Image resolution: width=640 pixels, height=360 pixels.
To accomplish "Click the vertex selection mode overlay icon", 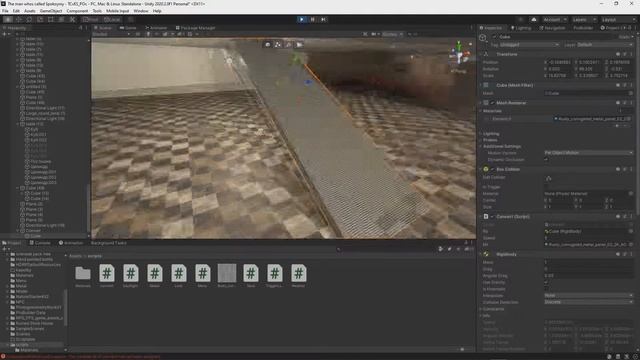I will (x=278, y=44).
